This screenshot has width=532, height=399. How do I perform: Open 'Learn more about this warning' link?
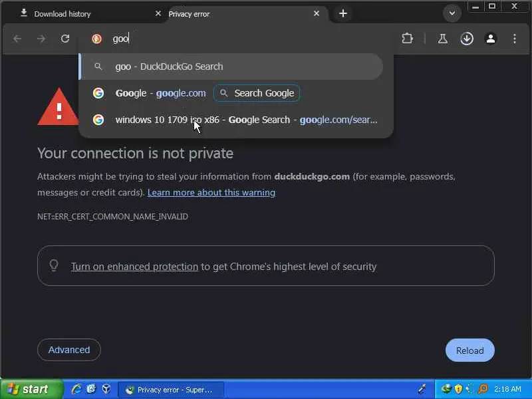point(211,193)
